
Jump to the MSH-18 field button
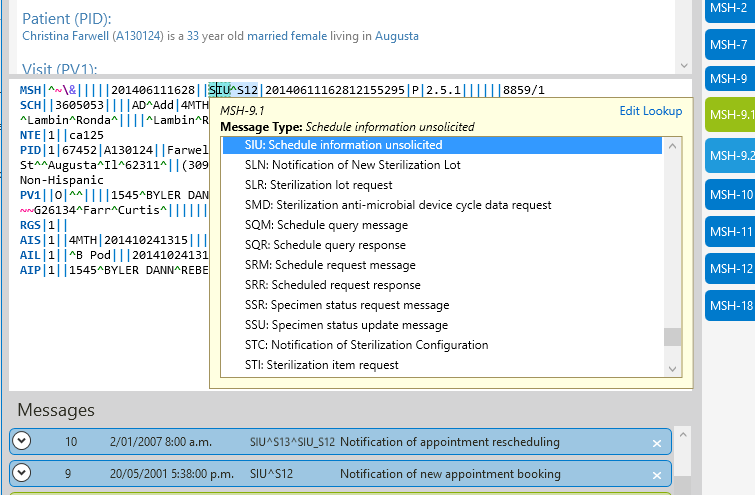tap(729, 305)
